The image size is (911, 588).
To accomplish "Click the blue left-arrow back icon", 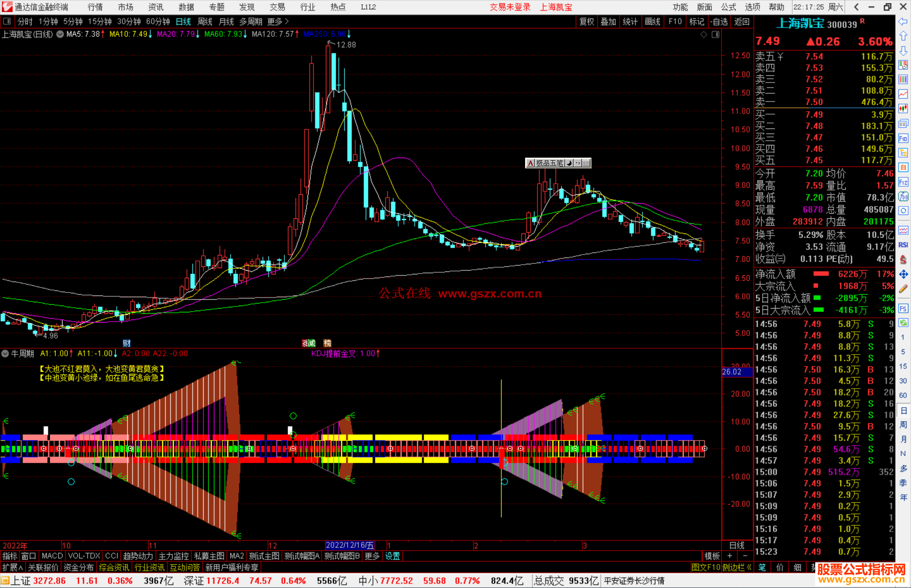I will [x=903, y=21].
